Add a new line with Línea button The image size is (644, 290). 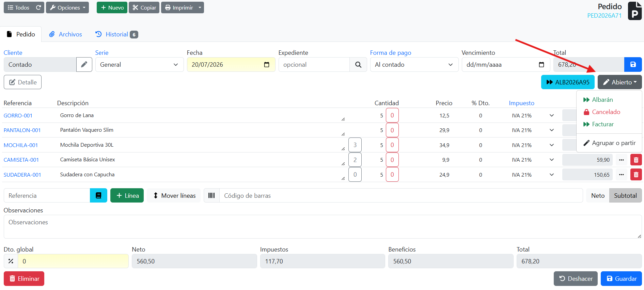click(127, 195)
